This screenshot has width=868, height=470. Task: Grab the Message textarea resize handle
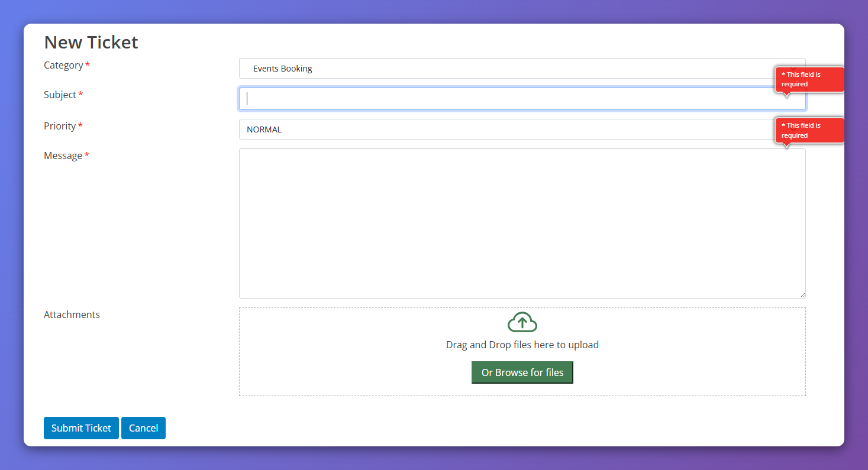(802, 294)
